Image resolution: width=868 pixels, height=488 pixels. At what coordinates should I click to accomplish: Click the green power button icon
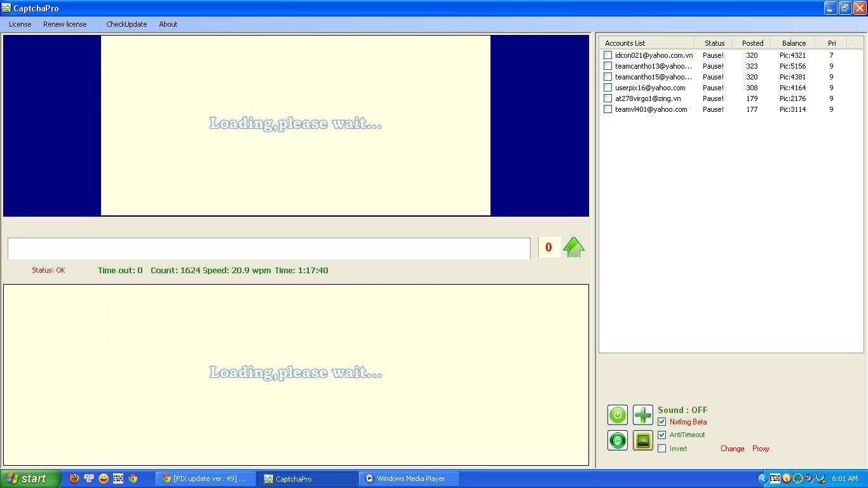pos(618,415)
